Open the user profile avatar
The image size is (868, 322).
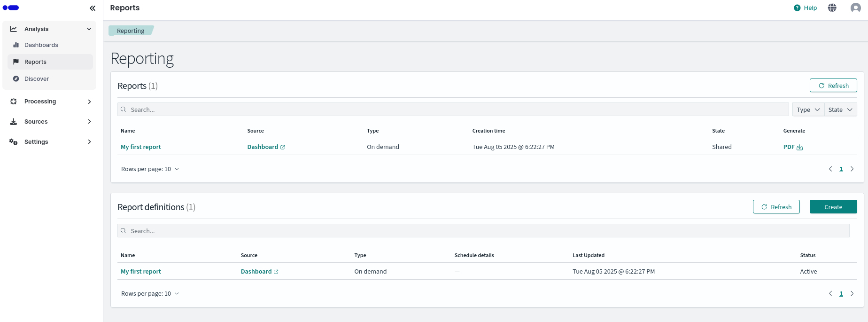pyautogui.click(x=855, y=8)
